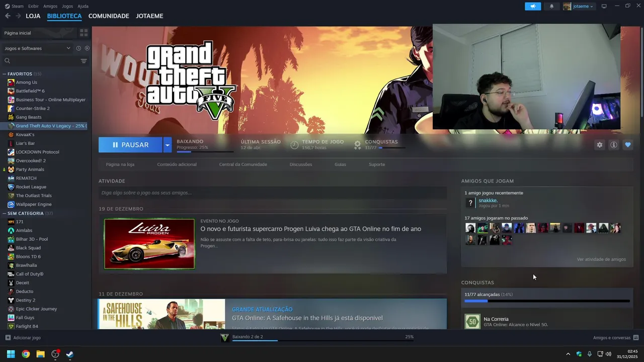Click the bottom download progress bar

pyautogui.click(x=323, y=340)
